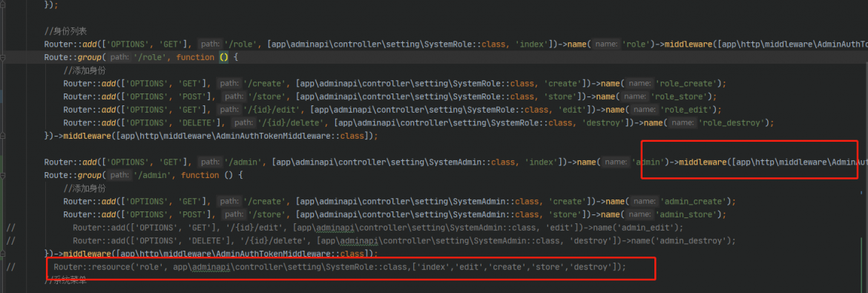Viewport: 868px width, 293px height.
Task: Click the 'path:' hint before '/{id}/delete'
Action: click(243, 122)
